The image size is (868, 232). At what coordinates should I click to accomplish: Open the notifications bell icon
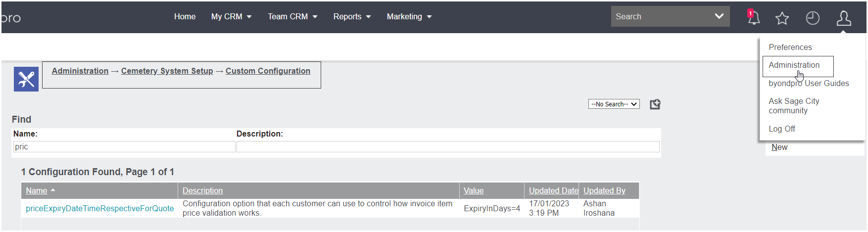point(753,18)
